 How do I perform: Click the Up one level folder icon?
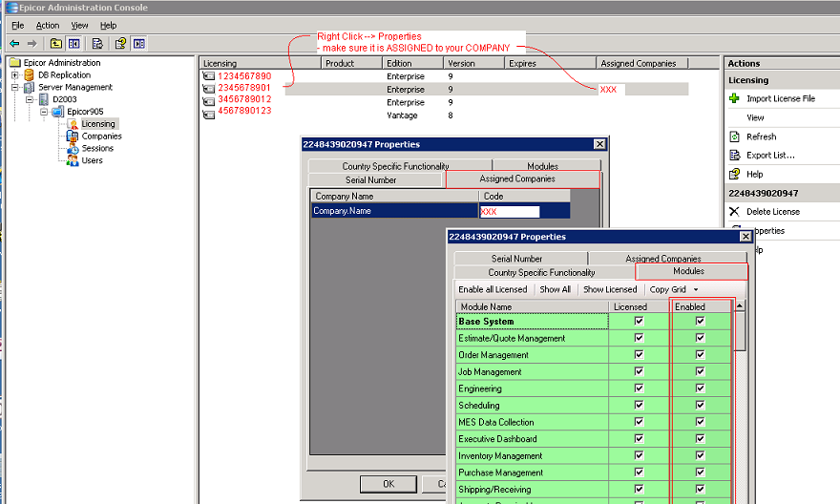pyautogui.click(x=55, y=43)
